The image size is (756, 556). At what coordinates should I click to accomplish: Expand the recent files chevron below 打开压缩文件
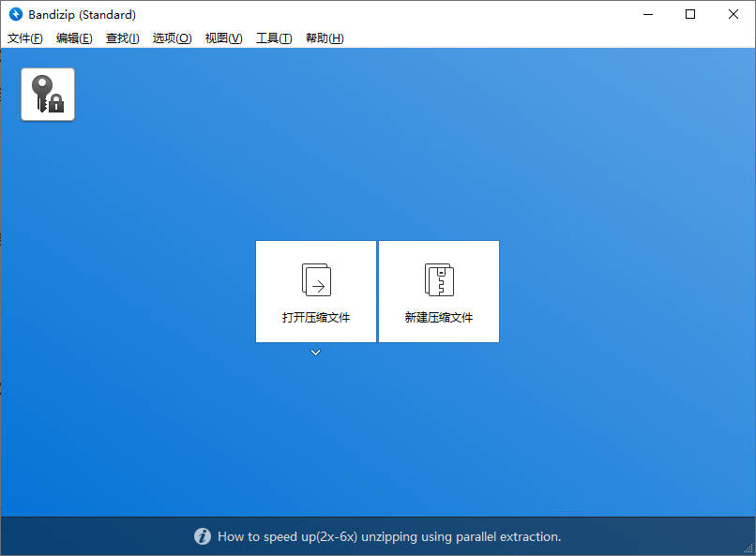316,353
